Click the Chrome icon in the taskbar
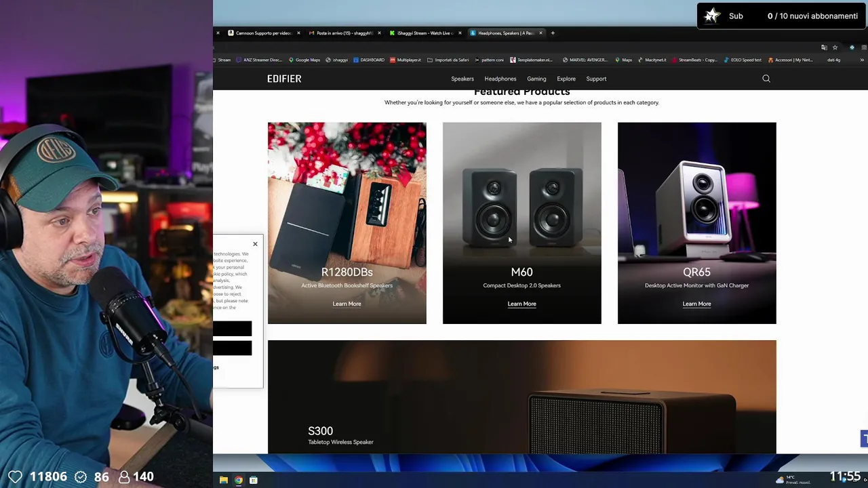The image size is (868, 488). (x=239, y=480)
